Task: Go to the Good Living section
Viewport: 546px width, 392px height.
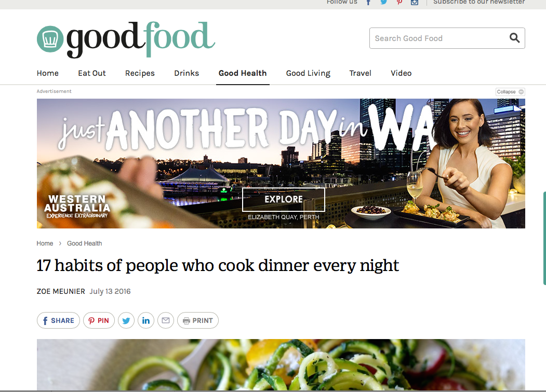Action: click(x=308, y=73)
